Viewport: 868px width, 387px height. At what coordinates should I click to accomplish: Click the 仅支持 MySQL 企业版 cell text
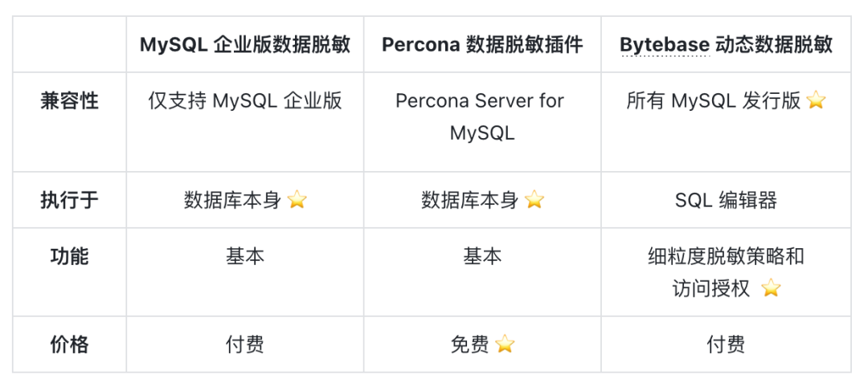click(245, 100)
